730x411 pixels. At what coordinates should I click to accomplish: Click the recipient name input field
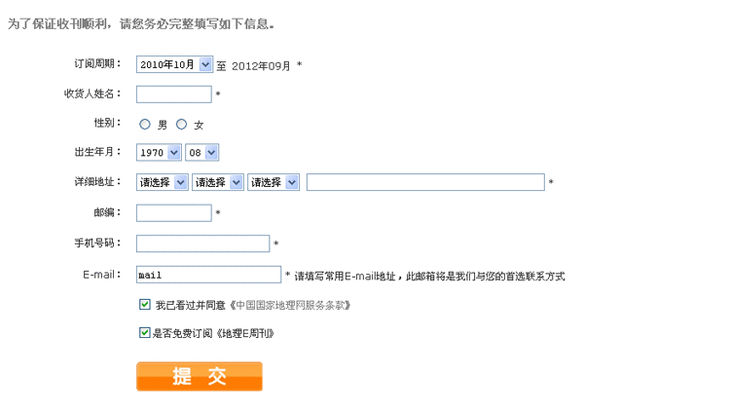(x=173, y=95)
